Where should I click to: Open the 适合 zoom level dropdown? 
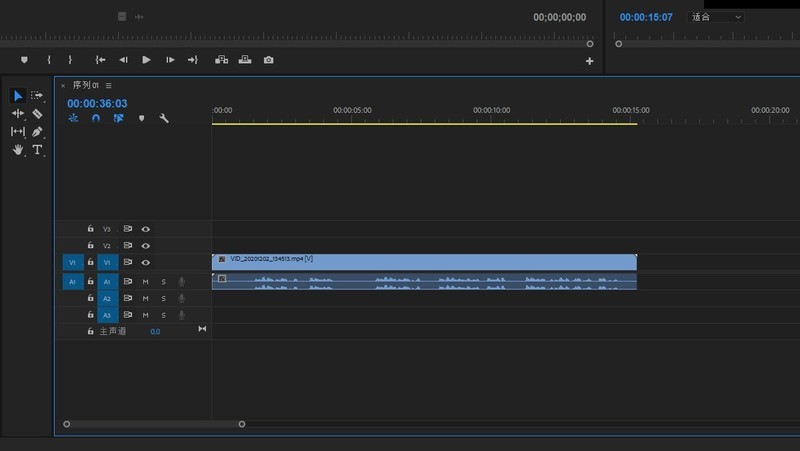(717, 17)
